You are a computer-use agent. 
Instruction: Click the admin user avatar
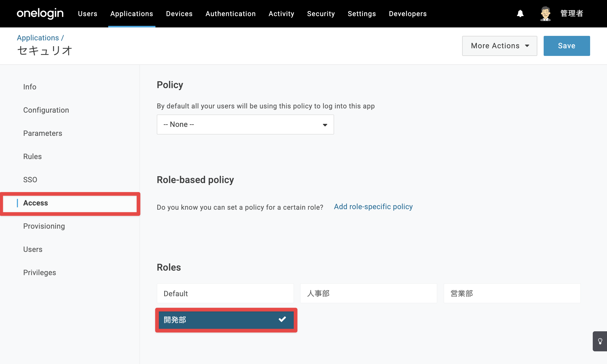[x=546, y=14]
